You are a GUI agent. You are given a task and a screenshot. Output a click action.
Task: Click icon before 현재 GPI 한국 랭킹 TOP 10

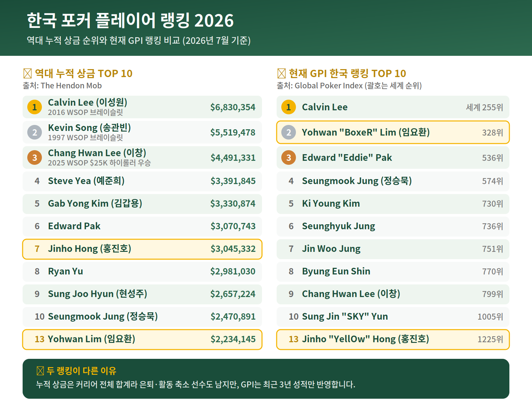pos(282,73)
